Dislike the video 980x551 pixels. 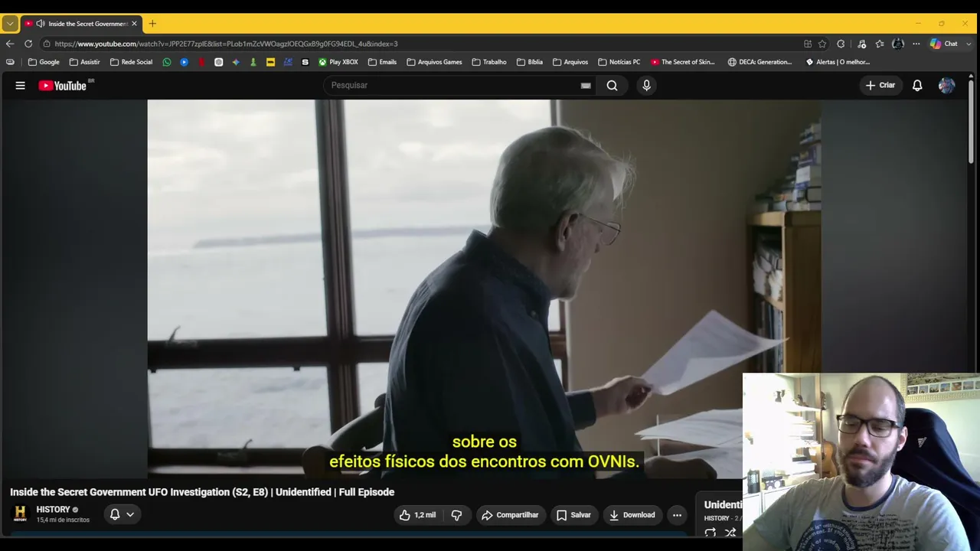coord(456,515)
